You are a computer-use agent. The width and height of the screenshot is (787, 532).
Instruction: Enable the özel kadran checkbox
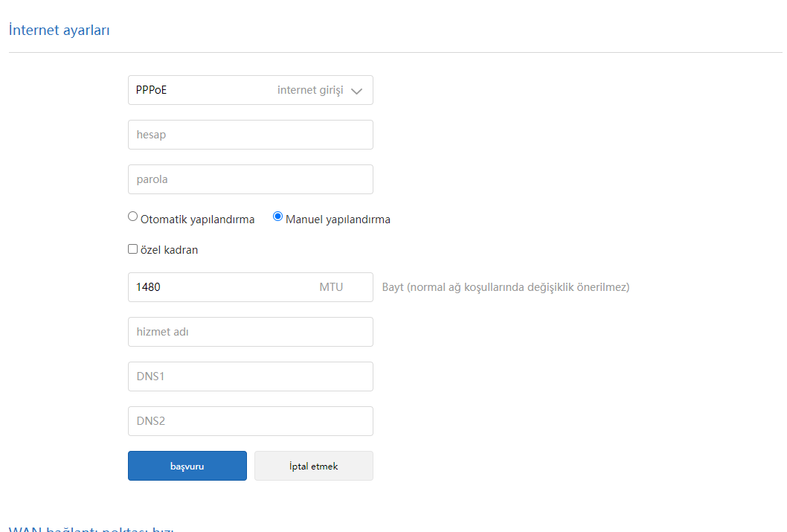[x=132, y=249]
